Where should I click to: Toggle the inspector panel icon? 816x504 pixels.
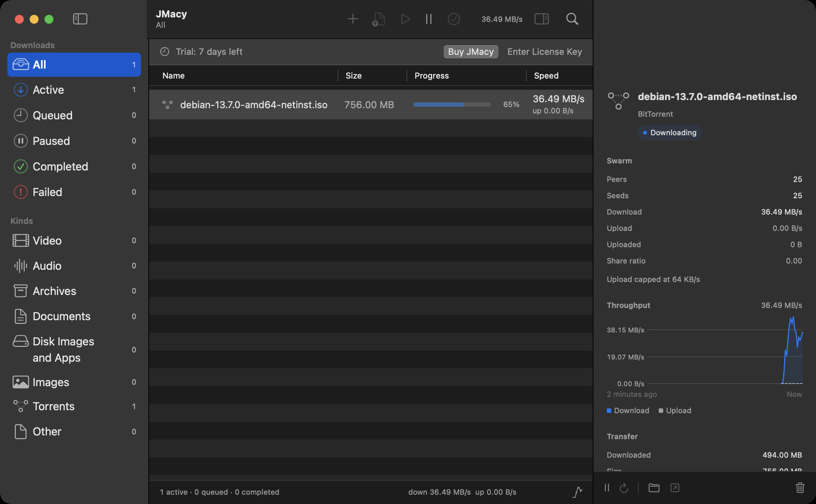tap(542, 19)
